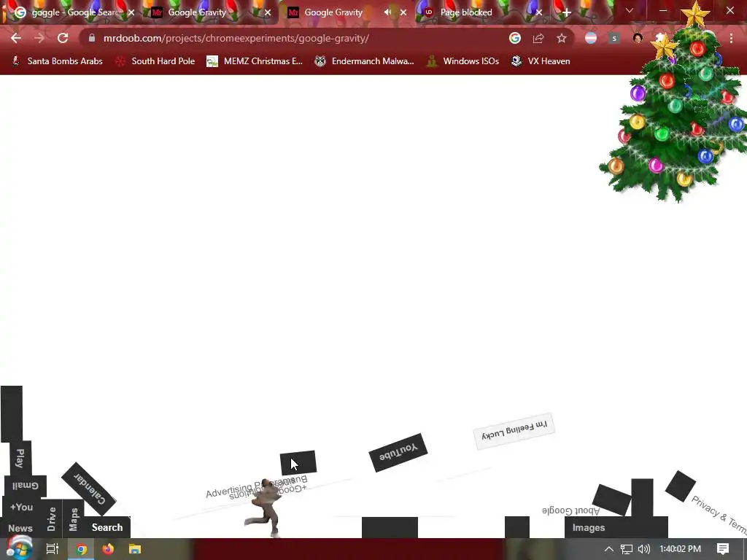Click the rotated 'Drive' block

pyautogui.click(x=52, y=518)
